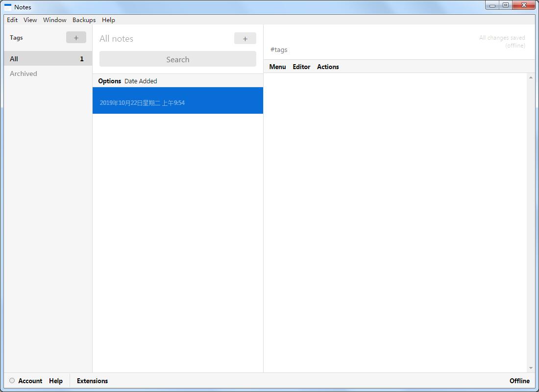Viewport: 539px width, 392px height.
Task: Expand the editor Menu dropdown
Action: click(x=277, y=67)
